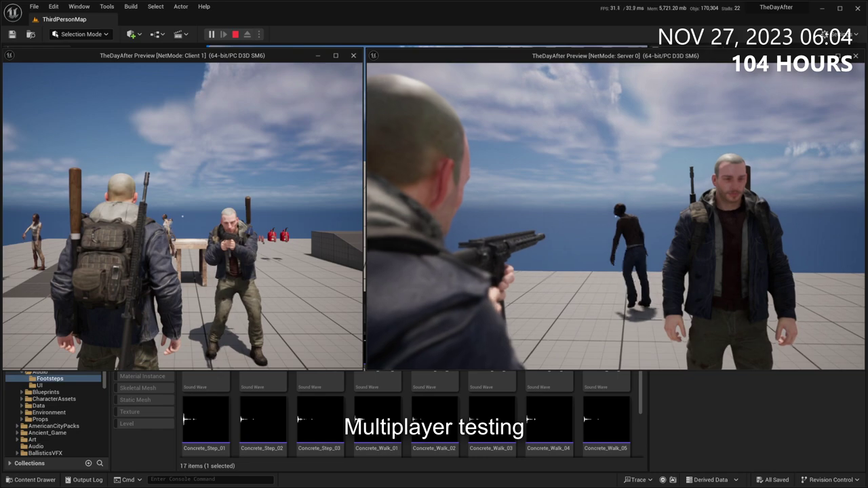
Task: Open the File menu
Action: click(x=34, y=6)
